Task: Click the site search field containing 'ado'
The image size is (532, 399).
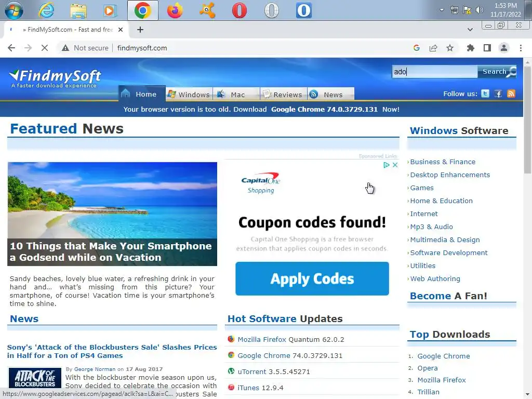Action: point(435,72)
